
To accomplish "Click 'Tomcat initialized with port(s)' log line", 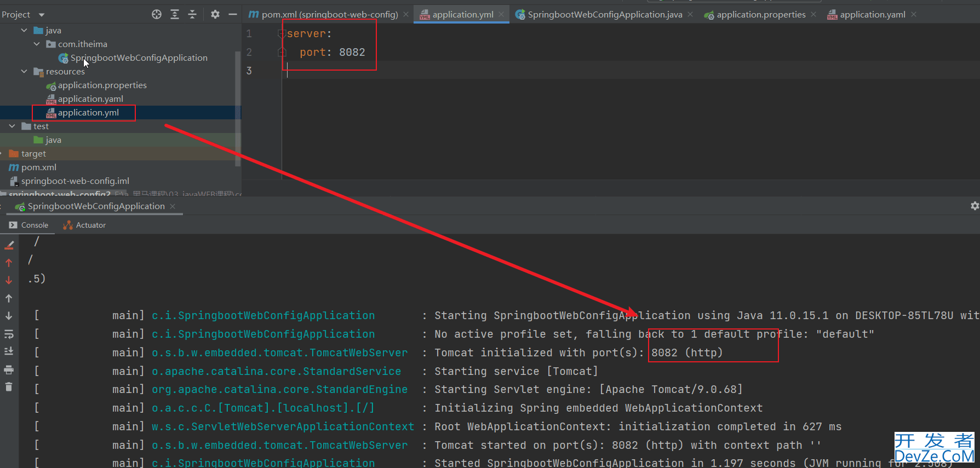I will [578, 353].
